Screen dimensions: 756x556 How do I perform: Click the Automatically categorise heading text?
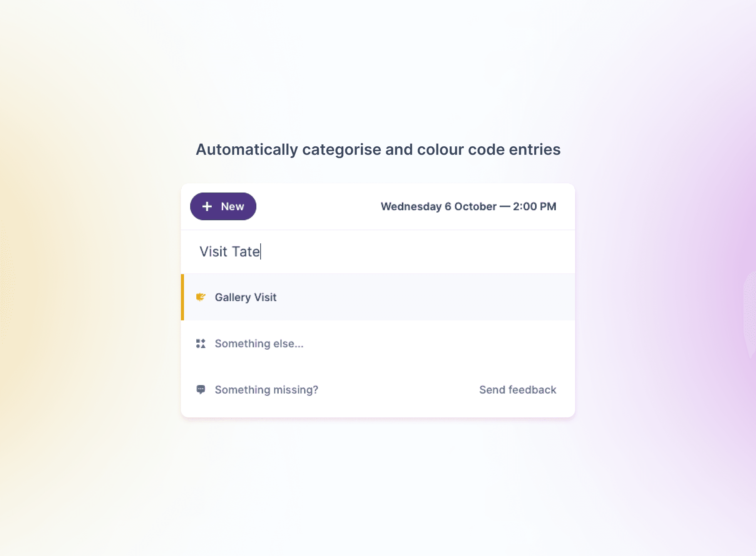click(x=378, y=149)
